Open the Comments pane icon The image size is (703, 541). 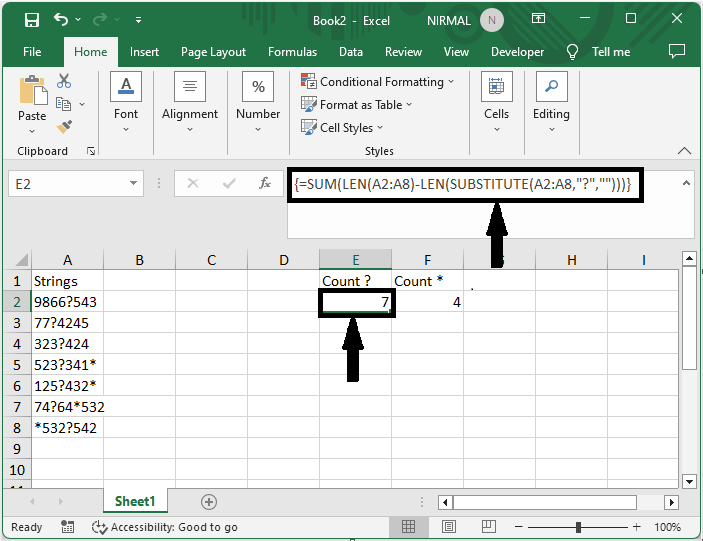tap(677, 51)
